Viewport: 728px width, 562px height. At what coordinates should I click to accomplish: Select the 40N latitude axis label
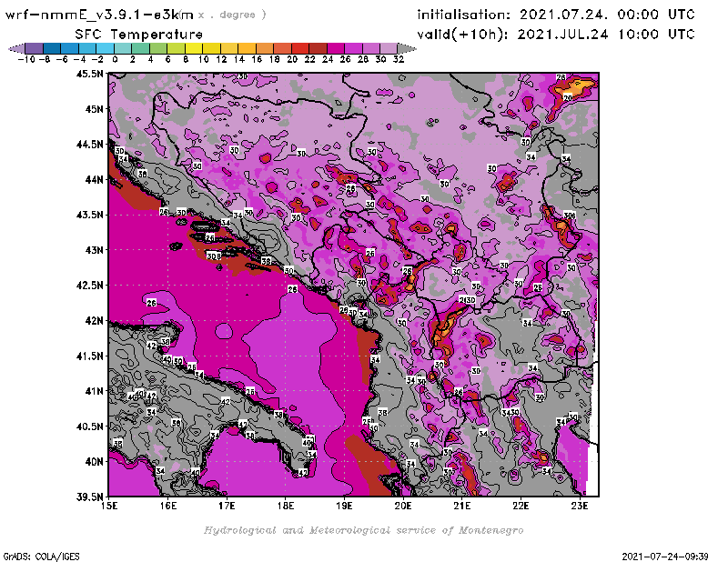coord(95,462)
